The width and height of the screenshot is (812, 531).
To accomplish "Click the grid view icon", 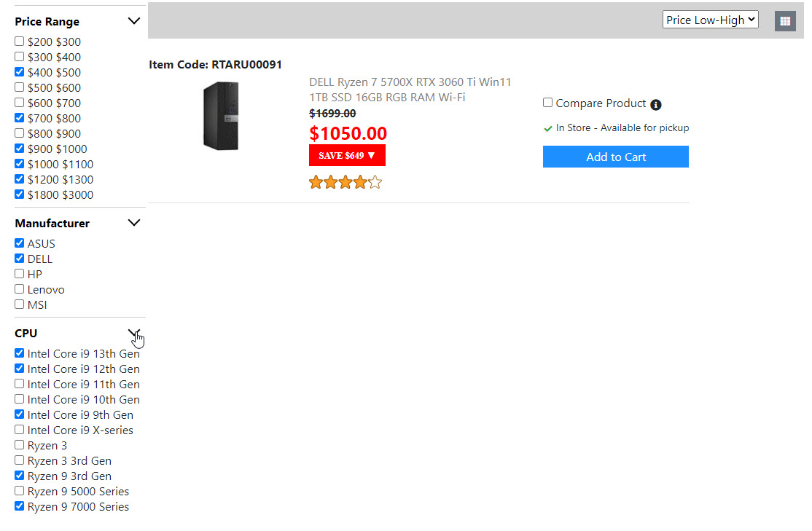I will click(785, 21).
